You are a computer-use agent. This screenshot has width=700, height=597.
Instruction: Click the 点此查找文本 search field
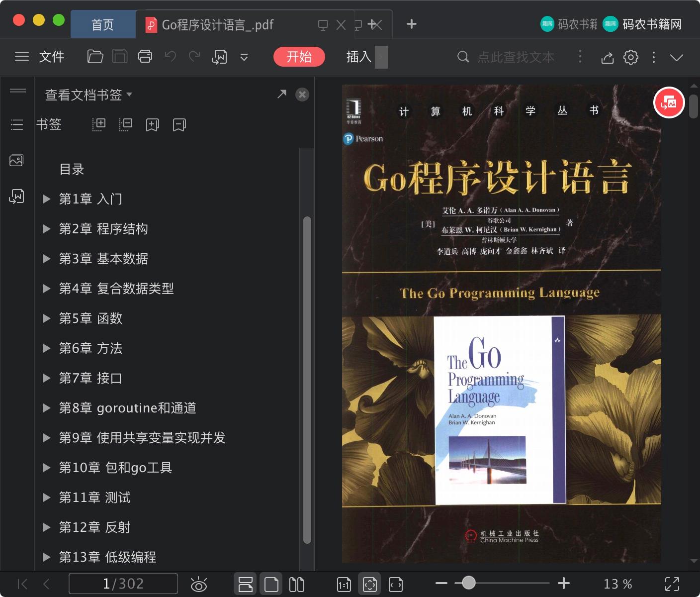516,57
